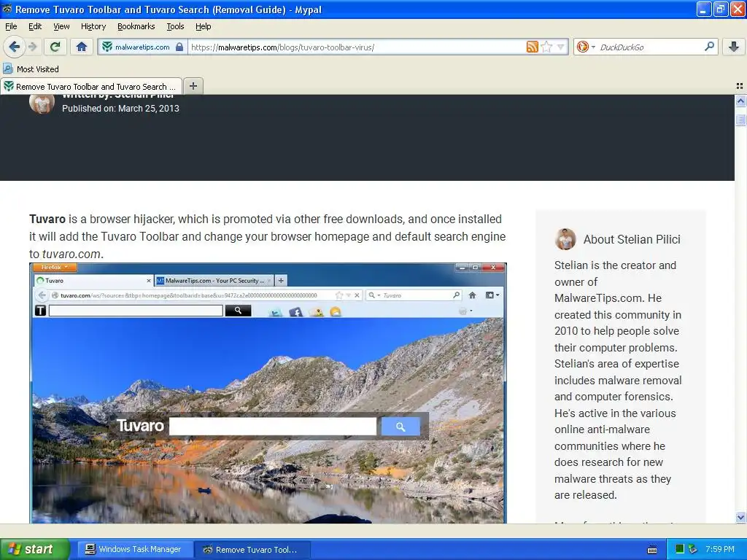Switch to Windows Task Manager taskbar button

135,549
